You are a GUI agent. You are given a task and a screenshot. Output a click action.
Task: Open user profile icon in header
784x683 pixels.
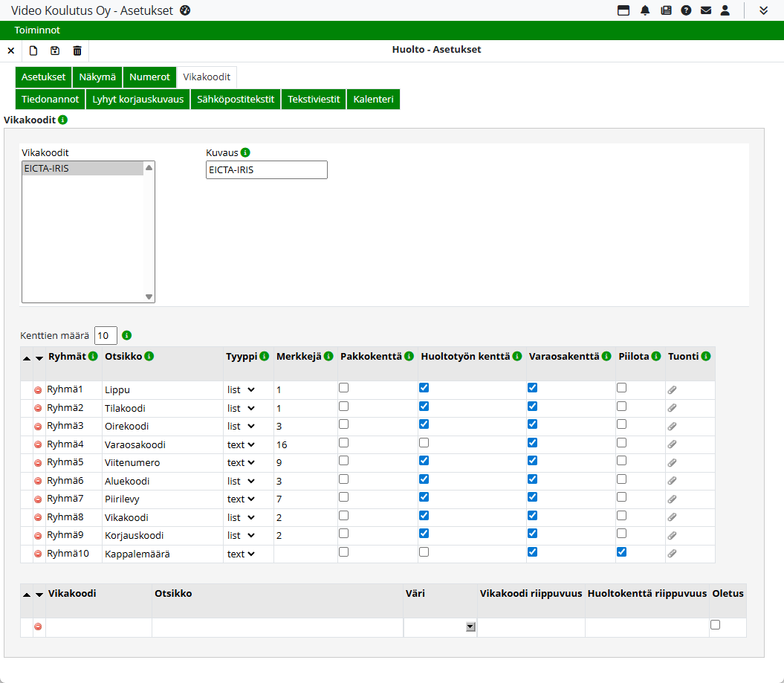coord(725,10)
